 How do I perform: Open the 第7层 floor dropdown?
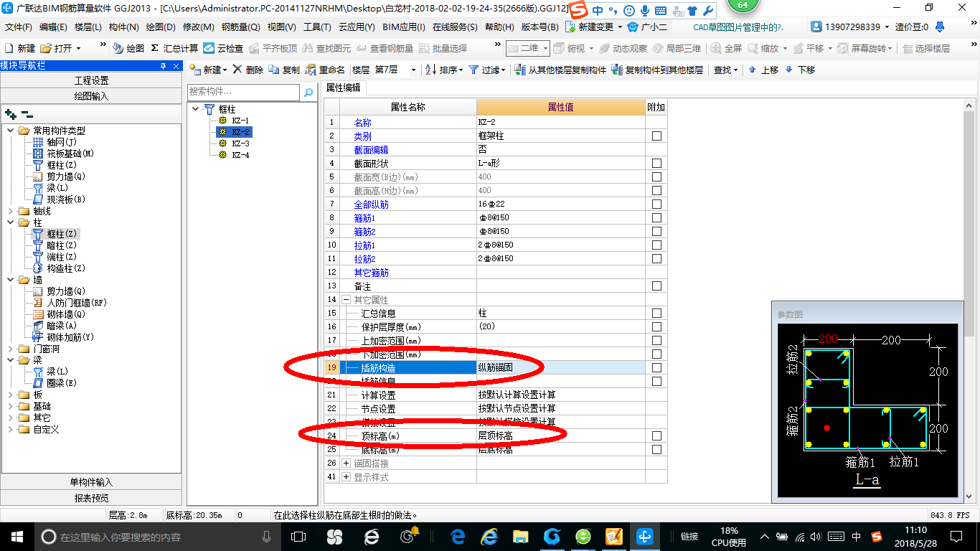pyautogui.click(x=414, y=70)
